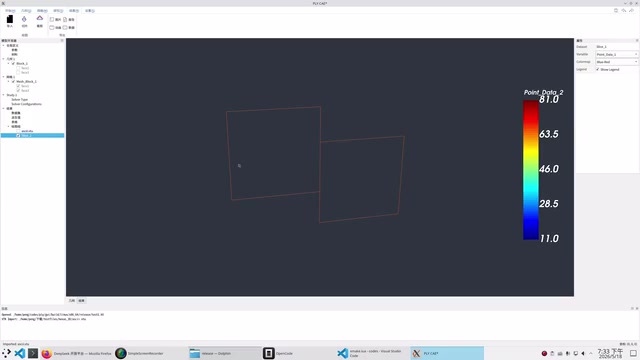The width and height of the screenshot is (640, 360).
Task: Expand hidden system tray icons arrow
Action: pos(591,353)
